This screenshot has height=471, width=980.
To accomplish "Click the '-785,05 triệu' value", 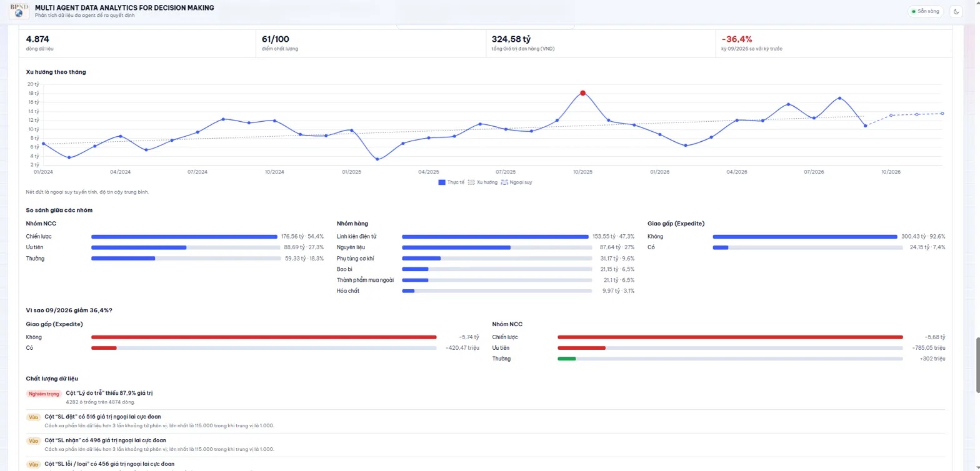I will click(928, 348).
